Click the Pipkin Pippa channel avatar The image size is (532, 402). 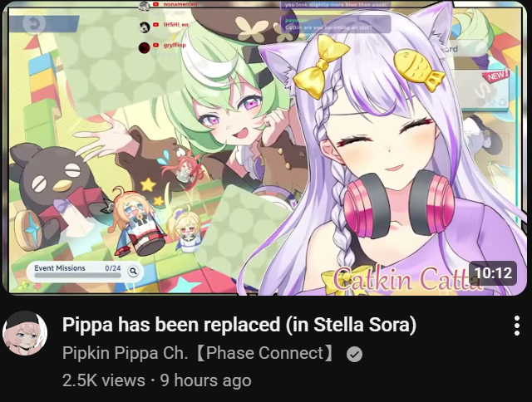coord(25,333)
